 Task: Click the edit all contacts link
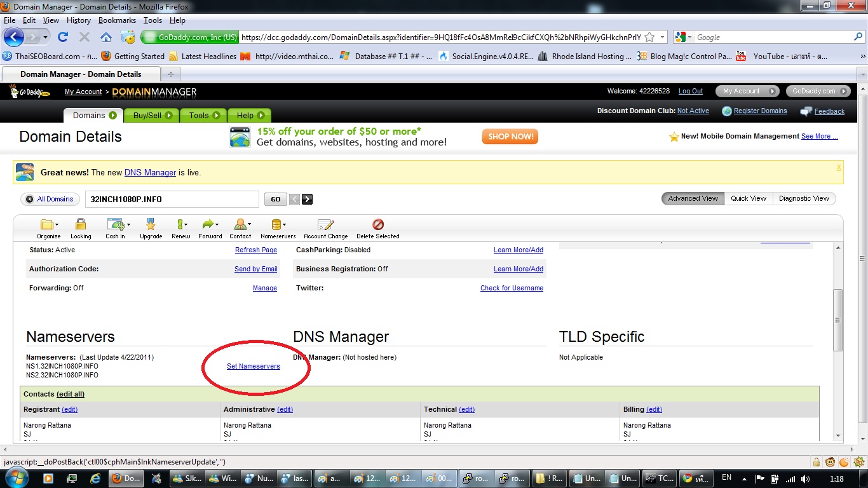71,394
